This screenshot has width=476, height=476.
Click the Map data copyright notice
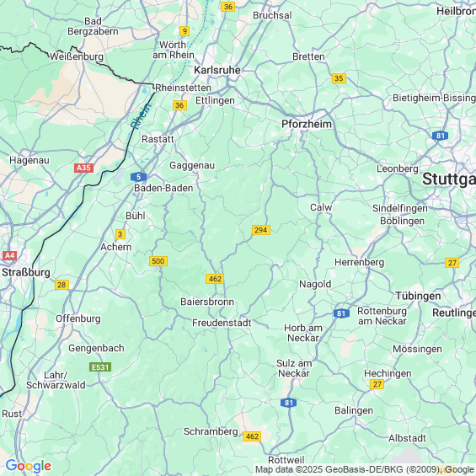click(x=365, y=469)
